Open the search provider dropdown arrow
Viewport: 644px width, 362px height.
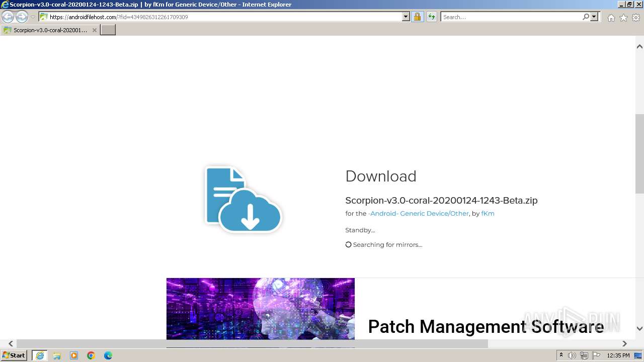click(594, 17)
